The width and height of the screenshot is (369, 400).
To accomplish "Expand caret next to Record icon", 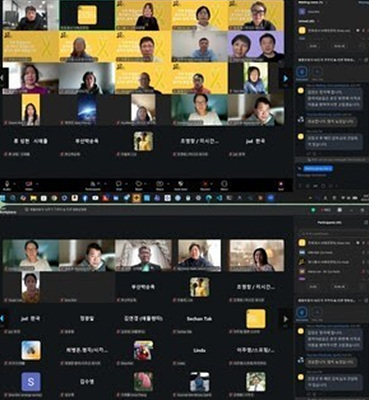I will point(213,184).
